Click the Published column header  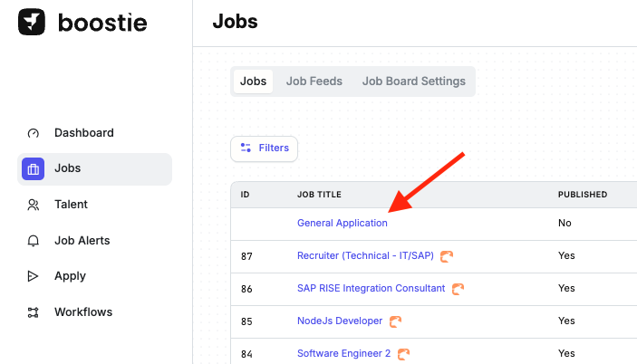[x=582, y=195]
